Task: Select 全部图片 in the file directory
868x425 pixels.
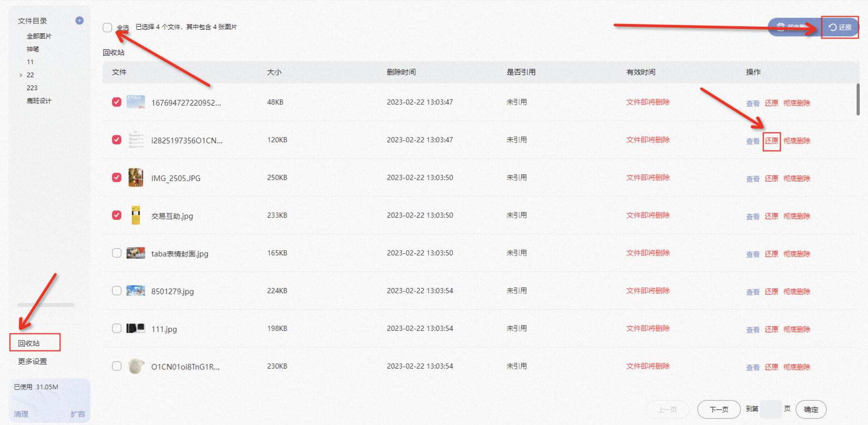Action: [x=39, y=36]
